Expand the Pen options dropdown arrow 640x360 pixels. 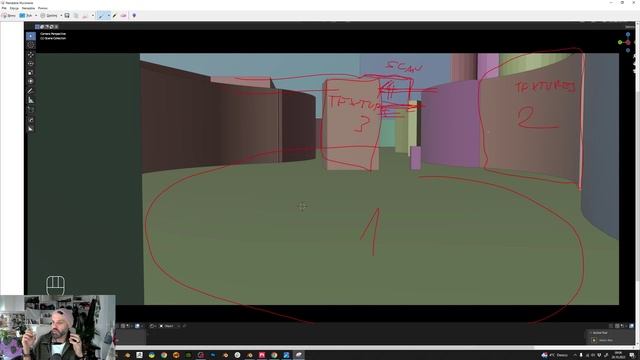[x=109, y=16]
